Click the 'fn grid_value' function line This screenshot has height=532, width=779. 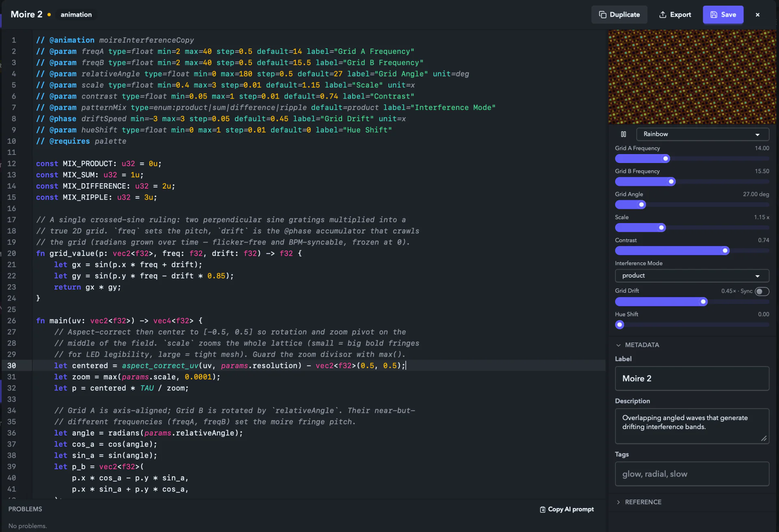coord(169,253)
